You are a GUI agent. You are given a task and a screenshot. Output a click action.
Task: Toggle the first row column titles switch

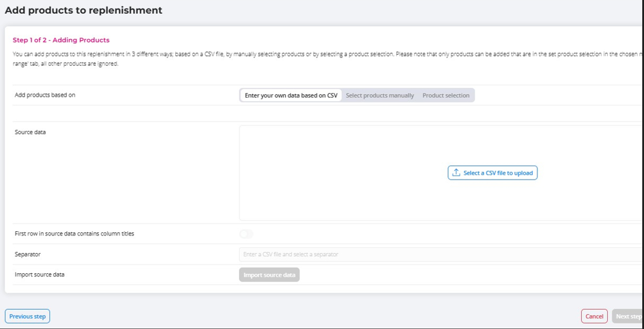click(246, 234)
